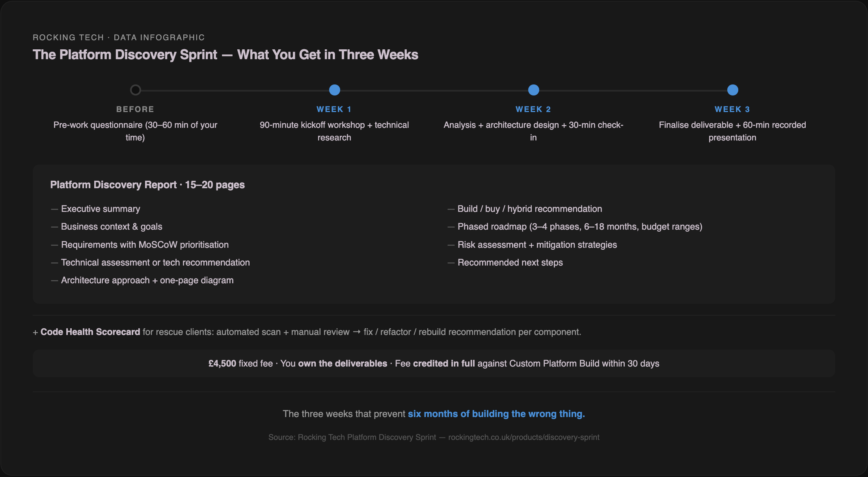Open the highlighted 'six months of building' text
868x477 pixels.
pos(496,414)
